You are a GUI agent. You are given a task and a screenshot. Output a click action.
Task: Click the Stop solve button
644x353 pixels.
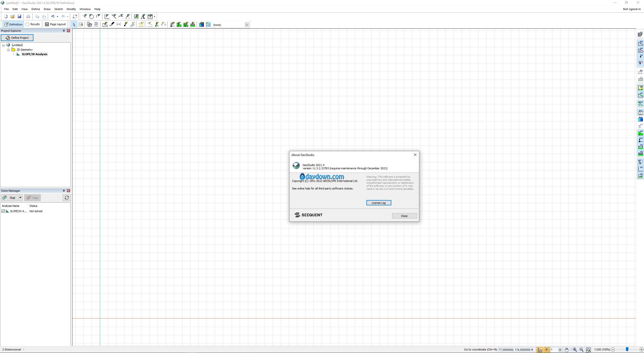click(32, 198)
